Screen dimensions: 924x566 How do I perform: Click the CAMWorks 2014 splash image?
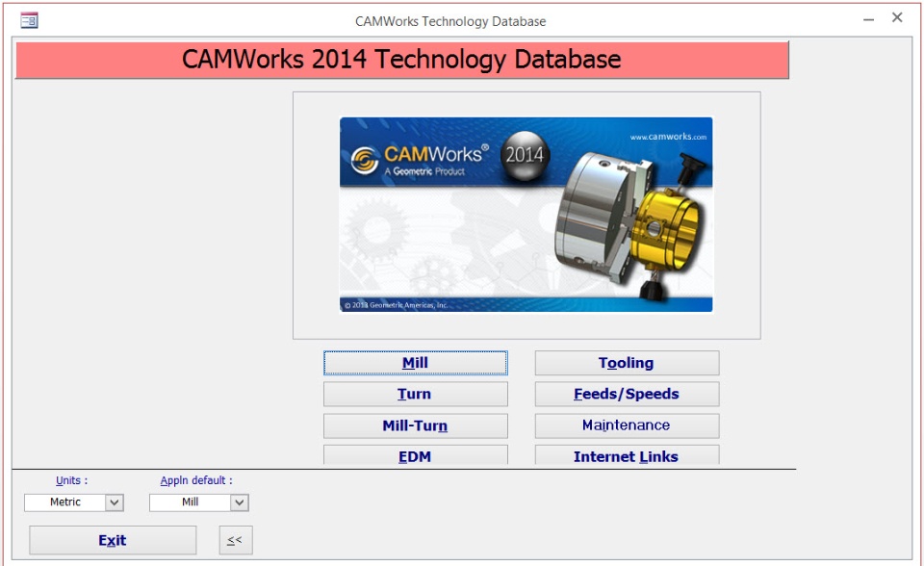coord(526,215)
